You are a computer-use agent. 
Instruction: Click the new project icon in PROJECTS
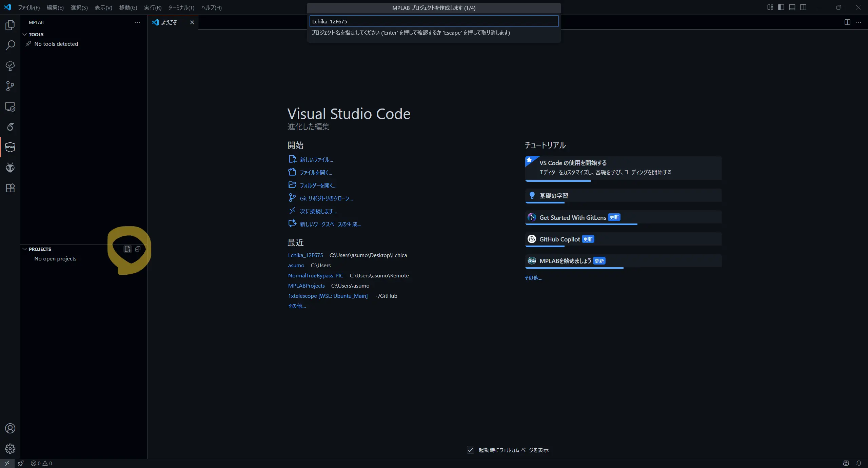coord(127,249)
